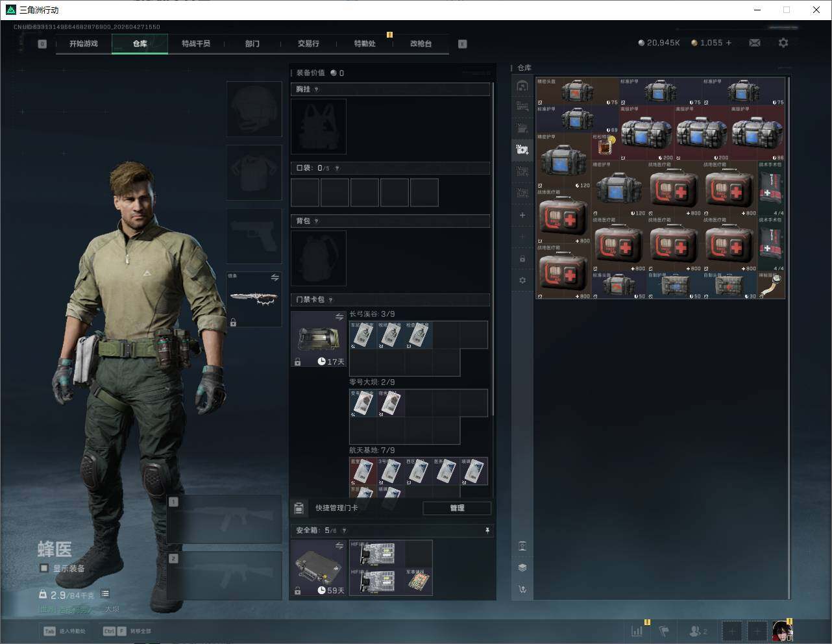Screen dimensions: 832x644
Task: Click the flag icon in the bottom bar
Action: 664,630
